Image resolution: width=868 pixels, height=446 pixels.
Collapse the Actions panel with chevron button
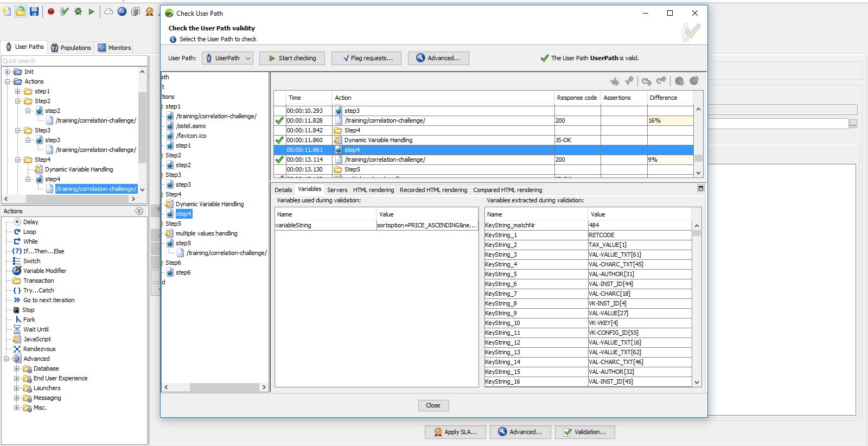139,211
